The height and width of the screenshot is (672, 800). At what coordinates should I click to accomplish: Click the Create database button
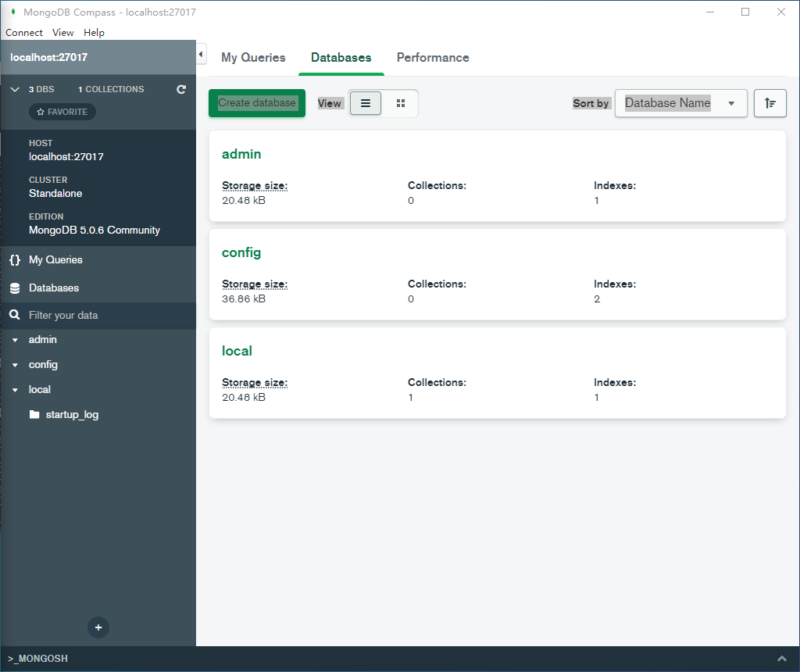tap(257, 103)
